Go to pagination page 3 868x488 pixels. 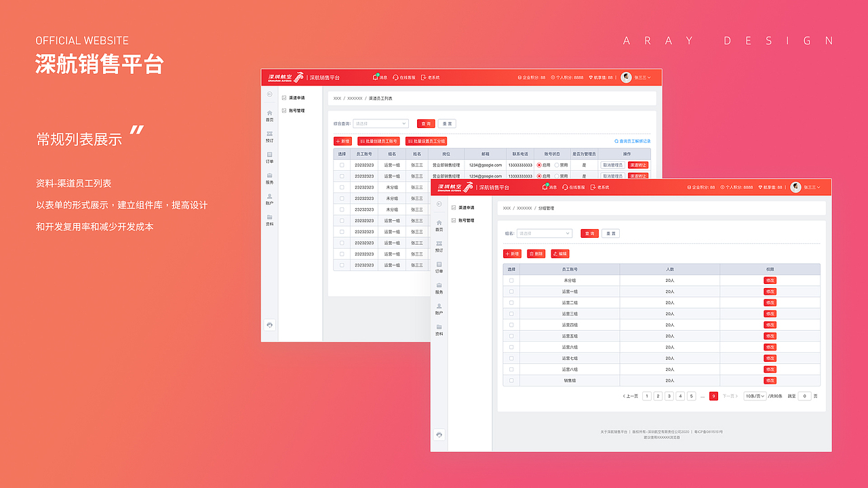pyautogui.click(x=669, y=396)
